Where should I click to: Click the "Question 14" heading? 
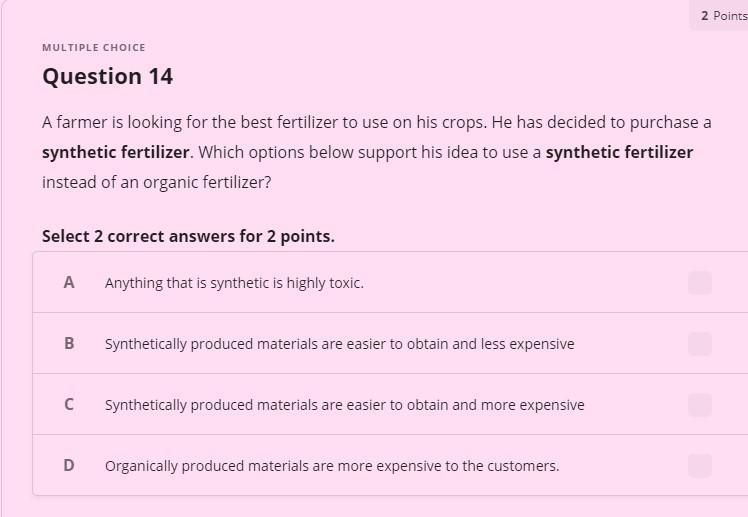click(x=107, y=77)
